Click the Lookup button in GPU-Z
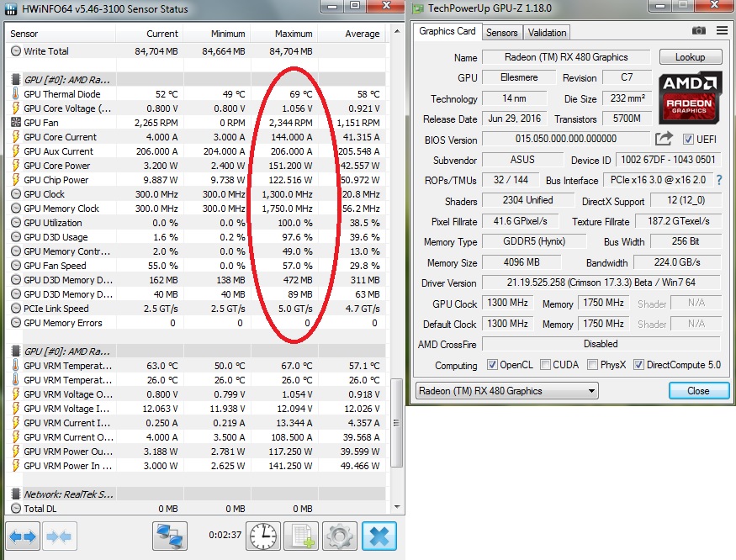 [x=691, y=57]
